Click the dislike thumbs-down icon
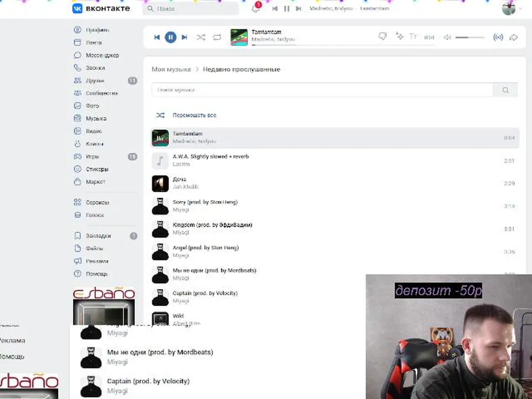 pos(382,37)
